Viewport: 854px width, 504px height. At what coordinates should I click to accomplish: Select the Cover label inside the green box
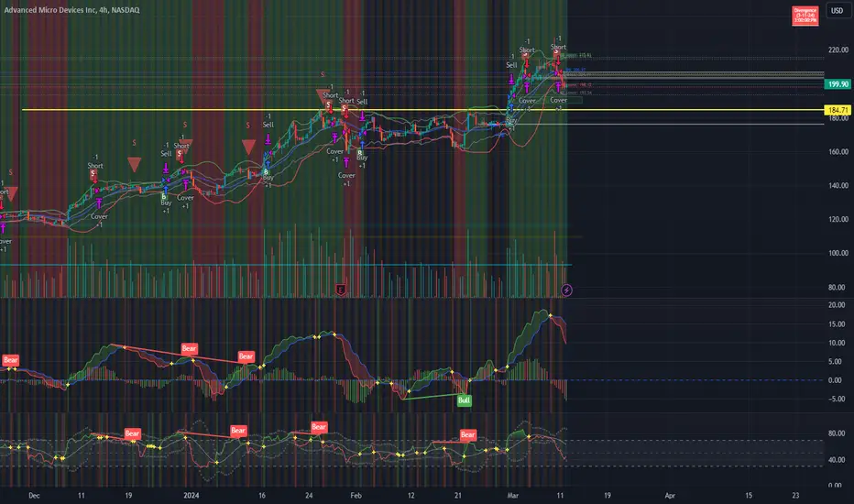coord(558,100)
